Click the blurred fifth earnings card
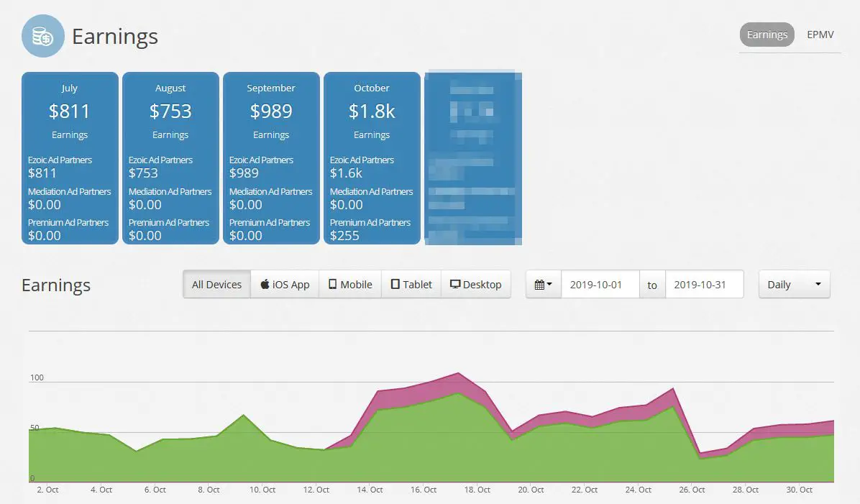Screen dimensions: 860x504 click(472, 158)
